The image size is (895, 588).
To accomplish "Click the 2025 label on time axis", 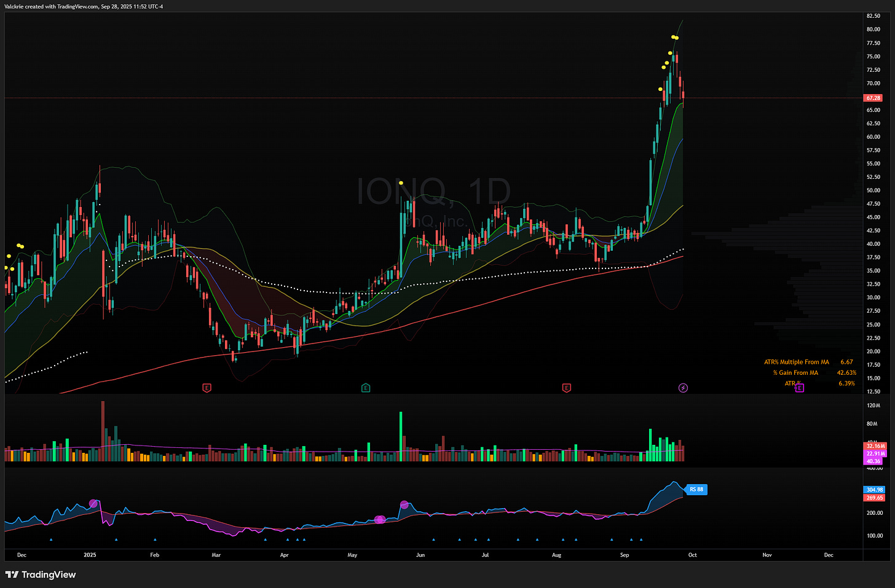I will (x=90, y=555).
